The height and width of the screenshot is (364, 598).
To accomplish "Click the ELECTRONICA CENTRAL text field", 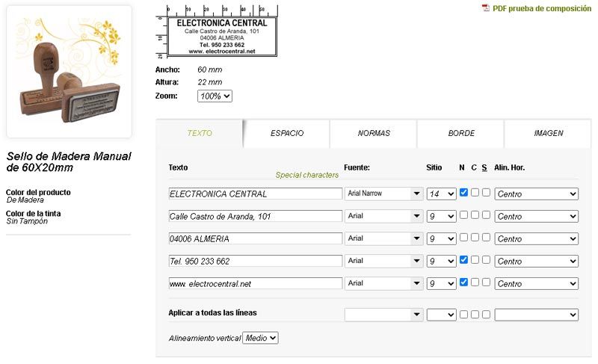I will pos(255,194).
